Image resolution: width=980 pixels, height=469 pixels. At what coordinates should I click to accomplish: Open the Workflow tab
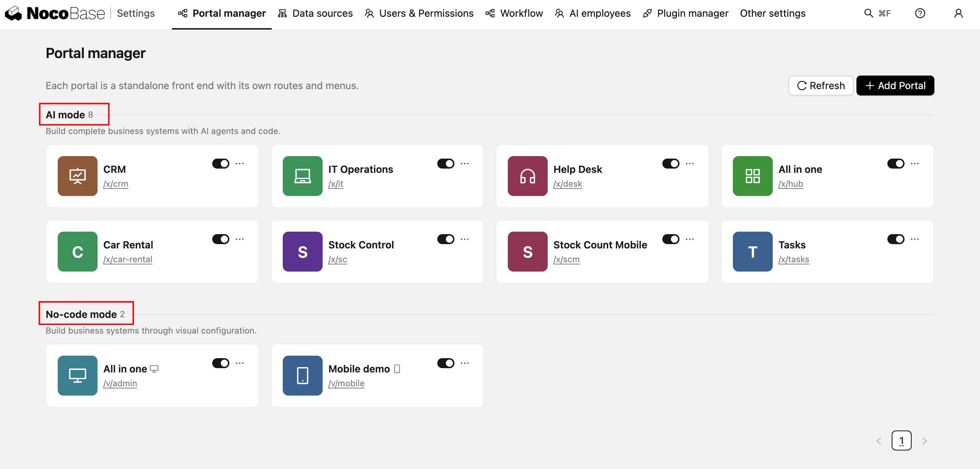[x=514, y=14]
